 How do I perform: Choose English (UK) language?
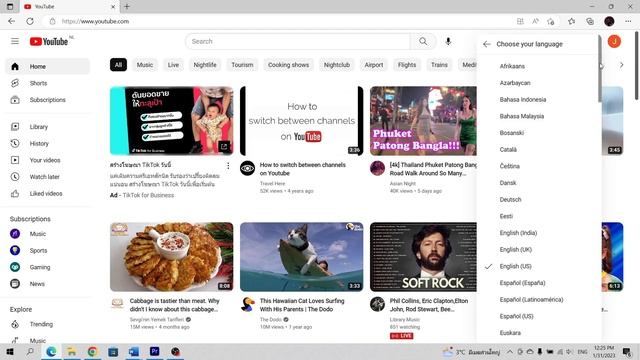pos(538,249)
